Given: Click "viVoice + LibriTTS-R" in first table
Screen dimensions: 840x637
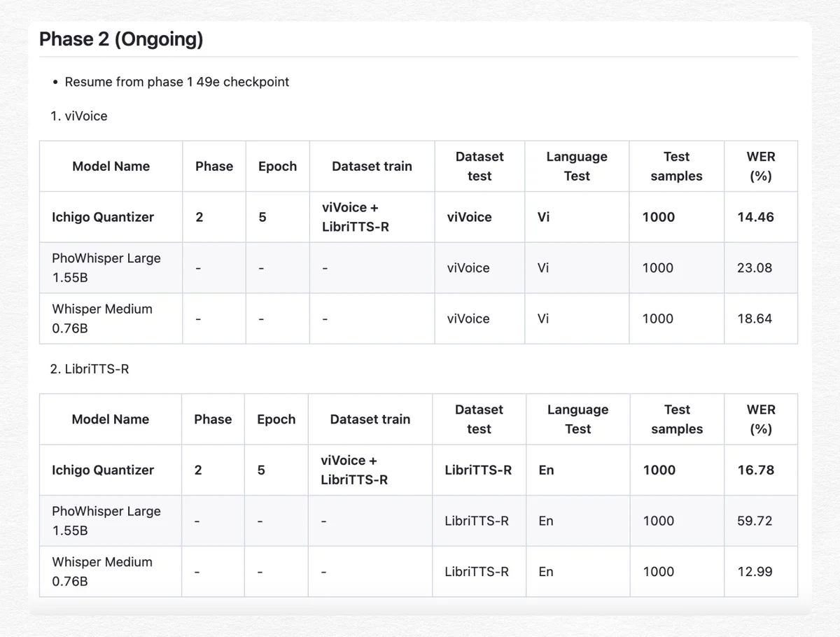Looking at the screenshot, I should 356,217.
